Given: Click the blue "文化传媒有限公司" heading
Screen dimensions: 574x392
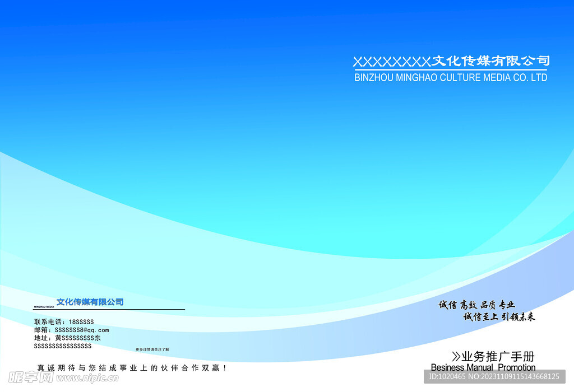Looking at the screenshot, I should [x=90, y=302].
